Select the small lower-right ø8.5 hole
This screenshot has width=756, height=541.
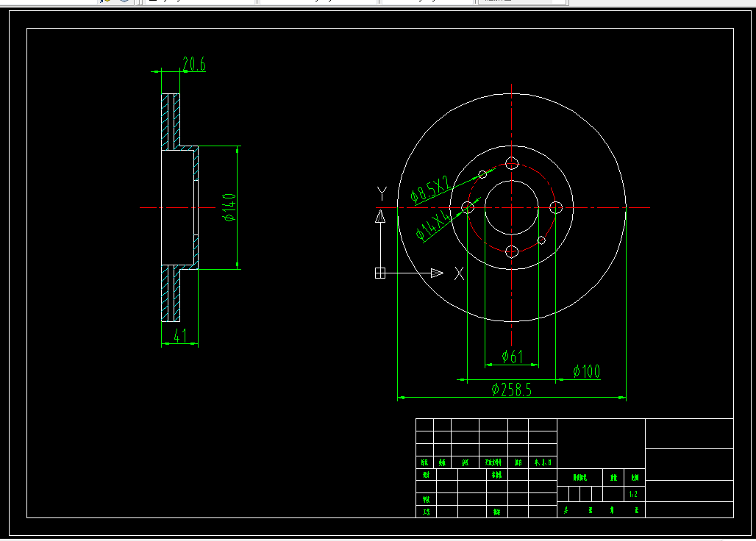pyautogui.click(x=541, y=240)
